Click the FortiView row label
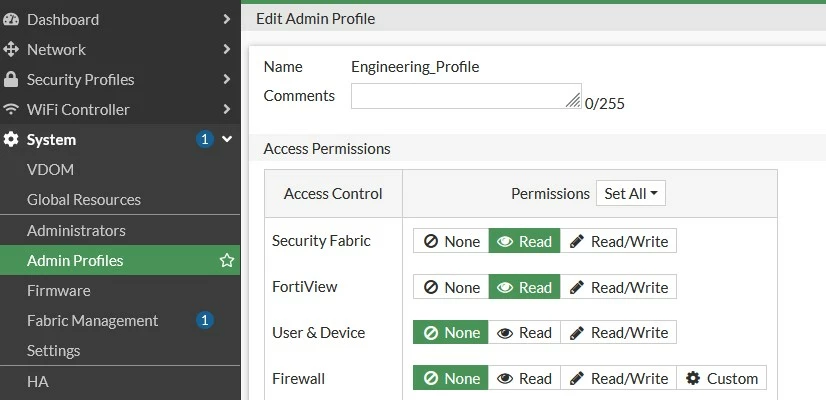 coord(304,287)
